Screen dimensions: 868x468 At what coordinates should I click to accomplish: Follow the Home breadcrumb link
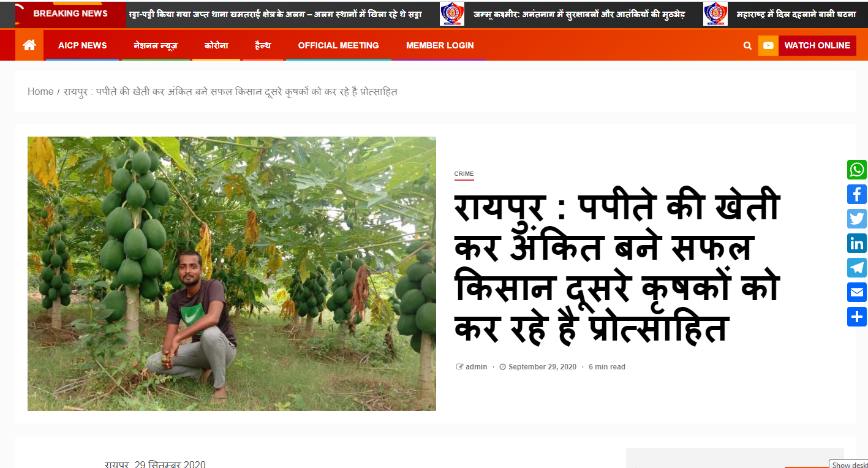coord(40,92)
